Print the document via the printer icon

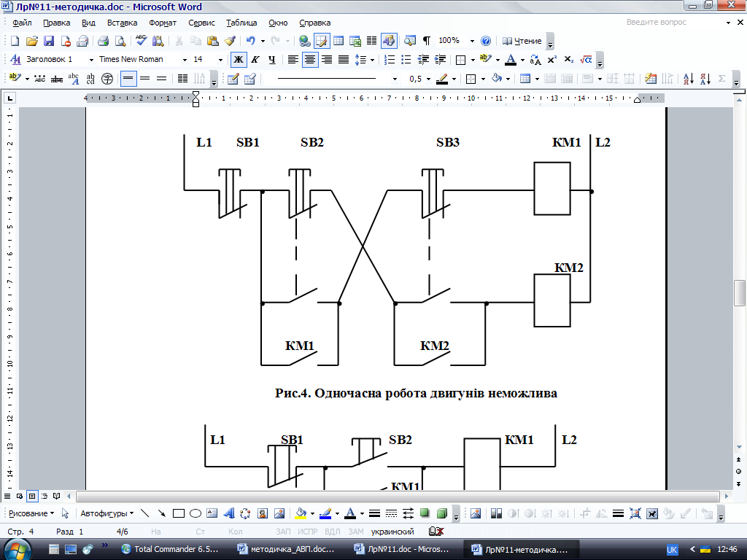[x=104, y=41]
